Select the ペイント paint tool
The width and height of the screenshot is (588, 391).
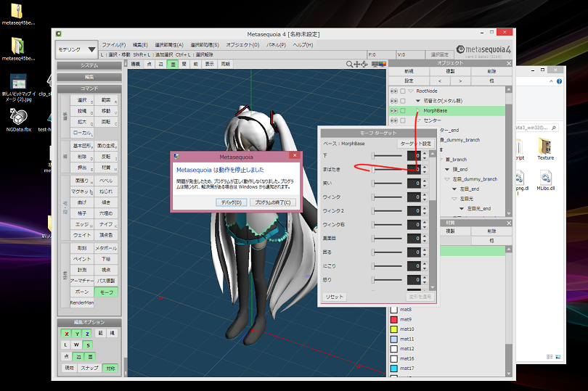pos(82,259)
